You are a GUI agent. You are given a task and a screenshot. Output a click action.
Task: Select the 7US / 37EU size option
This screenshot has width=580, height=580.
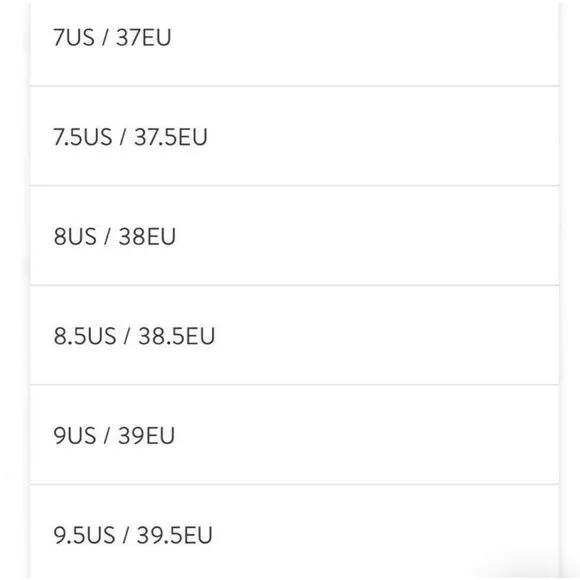click(294, 43)
